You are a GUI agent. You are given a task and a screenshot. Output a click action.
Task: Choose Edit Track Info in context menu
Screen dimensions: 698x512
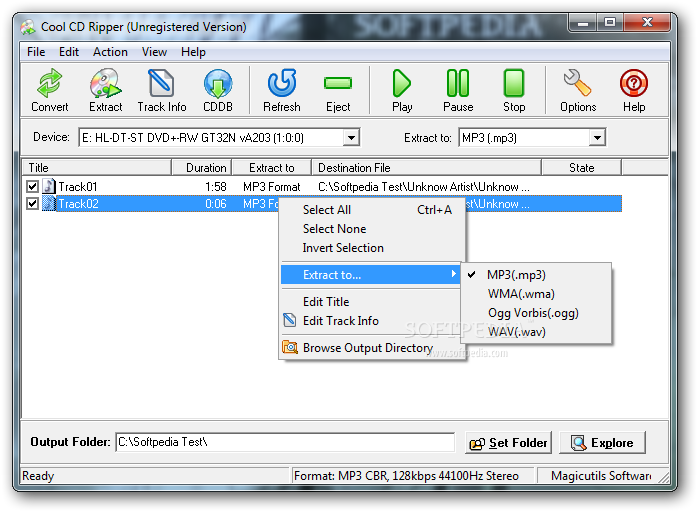coord(370,321)
